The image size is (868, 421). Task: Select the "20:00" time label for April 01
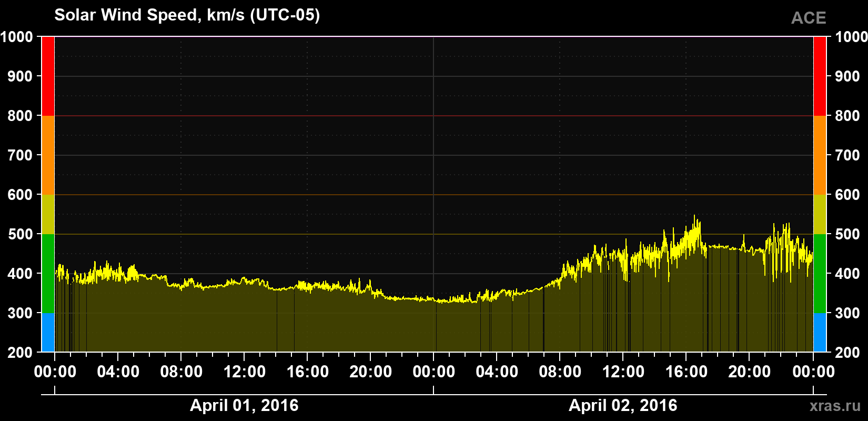371,372
